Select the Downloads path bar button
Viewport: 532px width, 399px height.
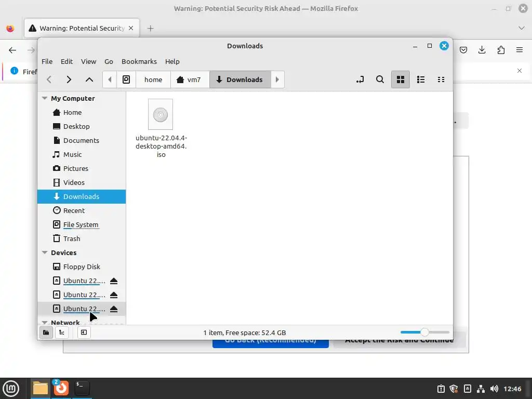[x=240, y=79]
